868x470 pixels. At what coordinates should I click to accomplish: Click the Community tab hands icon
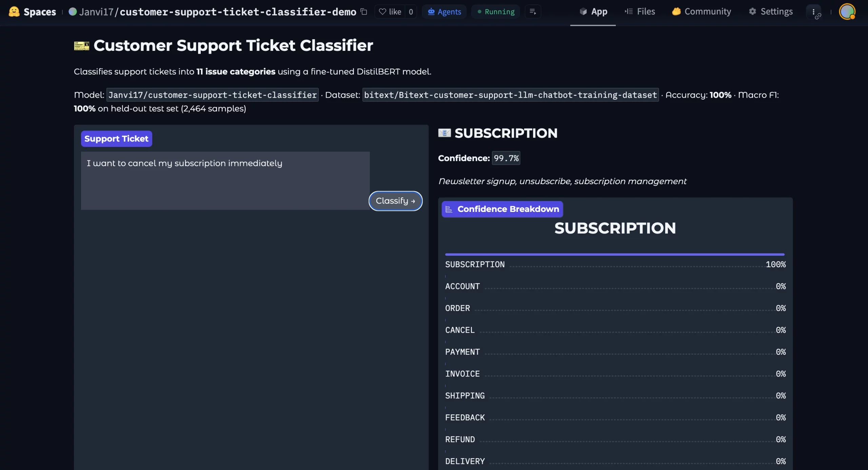pyautogui.click(x=676, y=12)
